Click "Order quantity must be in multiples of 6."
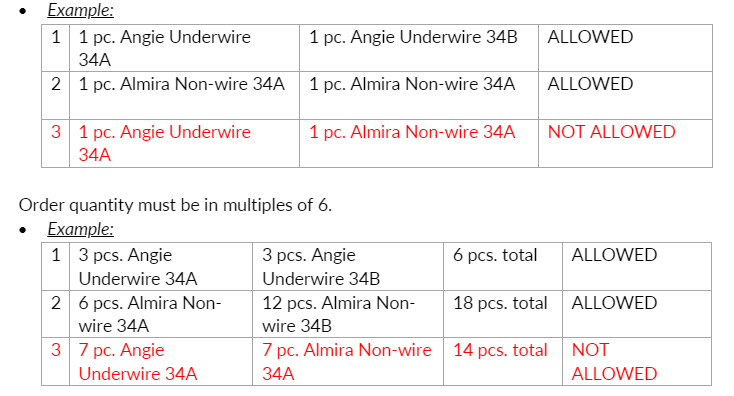The image size is (734, 396). tap(175, 205)
